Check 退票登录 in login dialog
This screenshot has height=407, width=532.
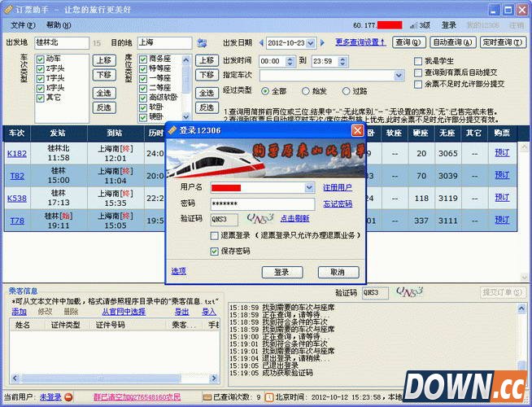click(214, 235)
